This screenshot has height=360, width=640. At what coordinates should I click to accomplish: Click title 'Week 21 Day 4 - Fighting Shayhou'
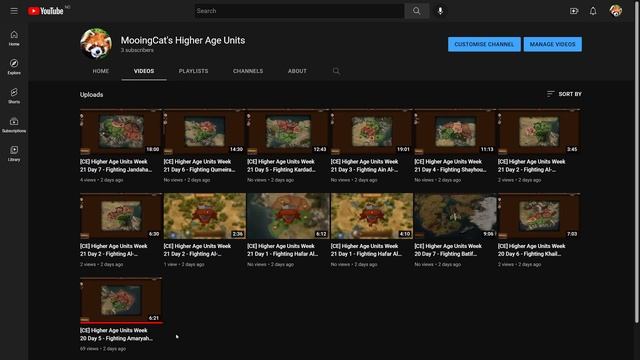pos(450,166)
